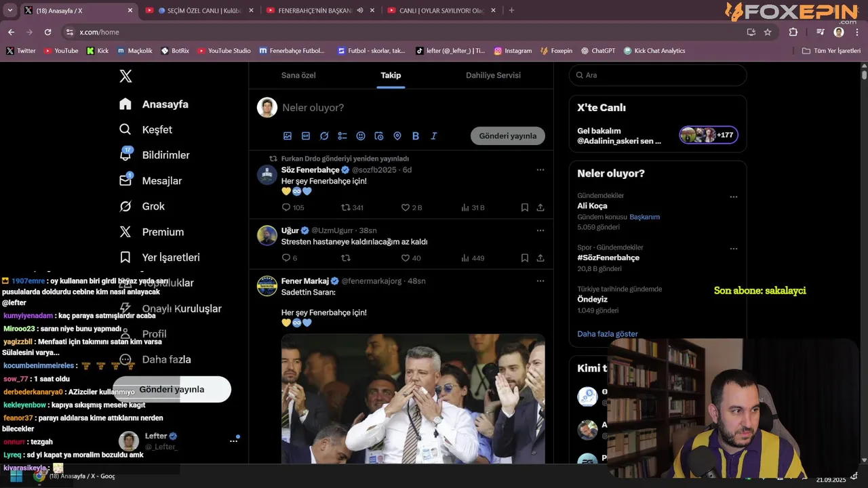Switch to Takip tab

click(391, 75)
